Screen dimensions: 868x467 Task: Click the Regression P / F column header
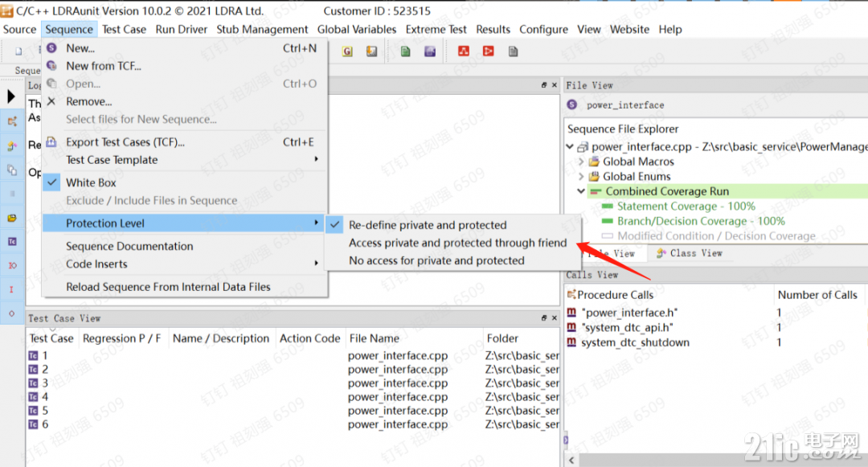click(x=122, y=338)
